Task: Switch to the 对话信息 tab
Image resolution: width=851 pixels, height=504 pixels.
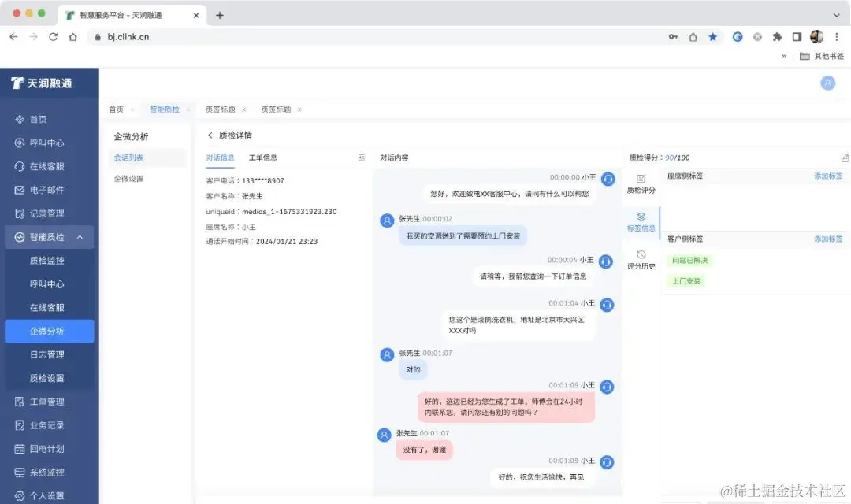Action: tap(221, 157)
